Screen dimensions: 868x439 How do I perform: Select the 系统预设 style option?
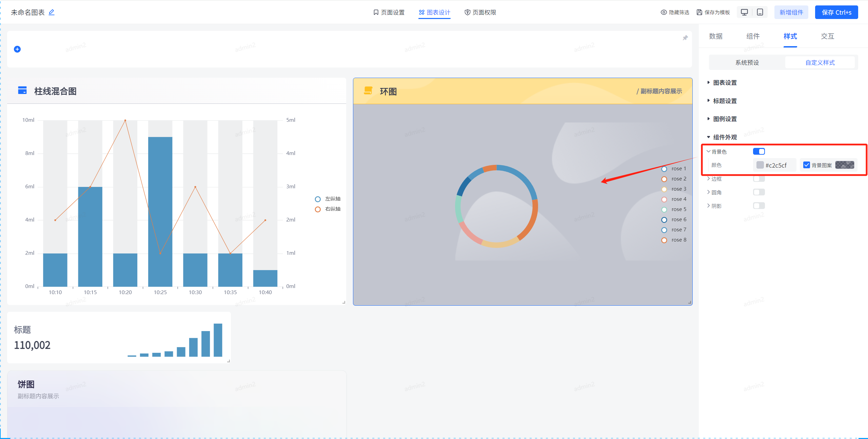(747, 62)
